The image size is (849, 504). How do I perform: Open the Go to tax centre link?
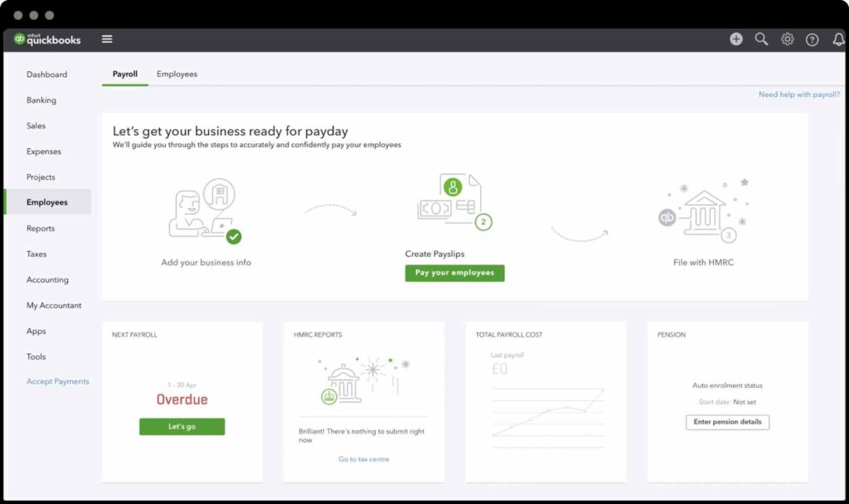pyautogui.click(x=363, y=458)
